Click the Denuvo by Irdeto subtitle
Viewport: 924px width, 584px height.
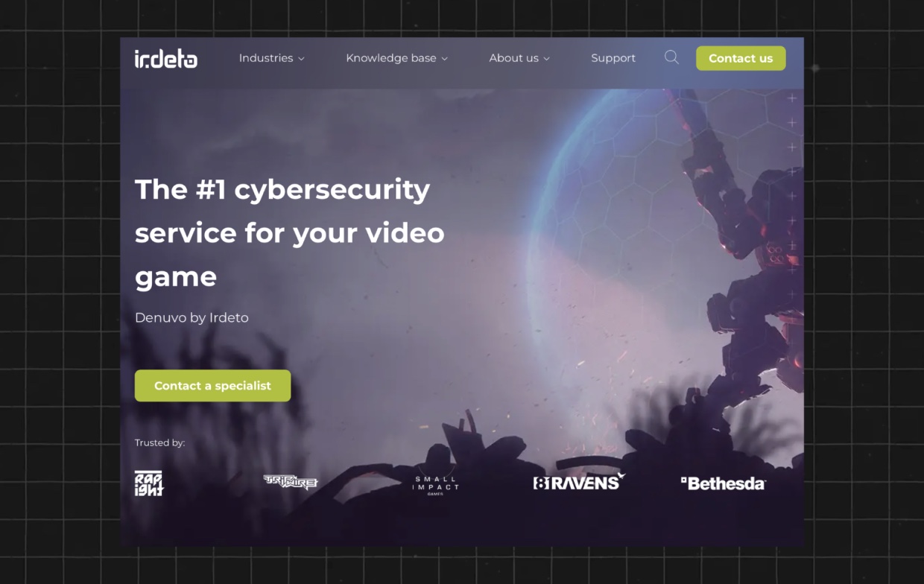192,317
